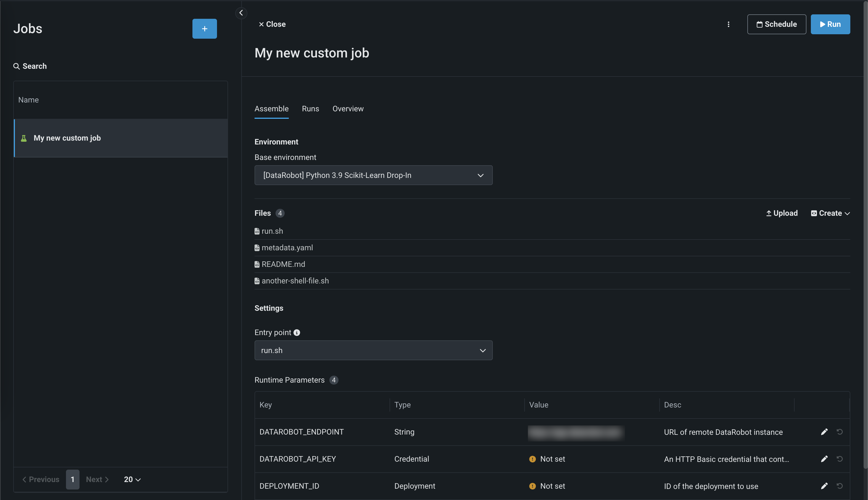Screen dimensions: 868x500
Task: Open the three-dot more actions menu
Action: pyautogui.click(x=728, y=24)
